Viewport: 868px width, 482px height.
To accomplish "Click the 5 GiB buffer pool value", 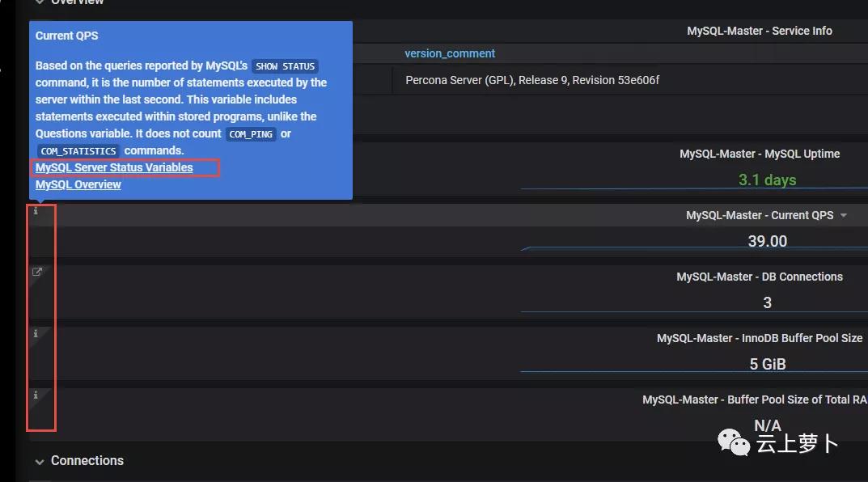I will pyautogui.click(x=767, y=364).
